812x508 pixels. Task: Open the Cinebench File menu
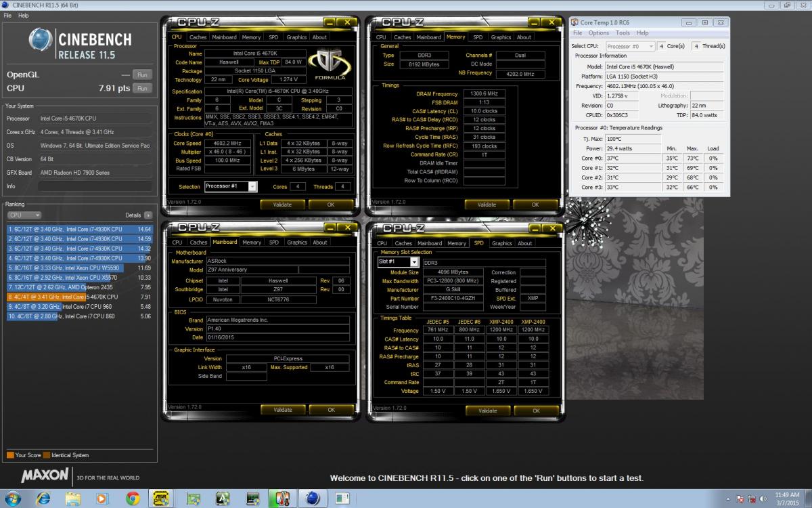[8, 15]
